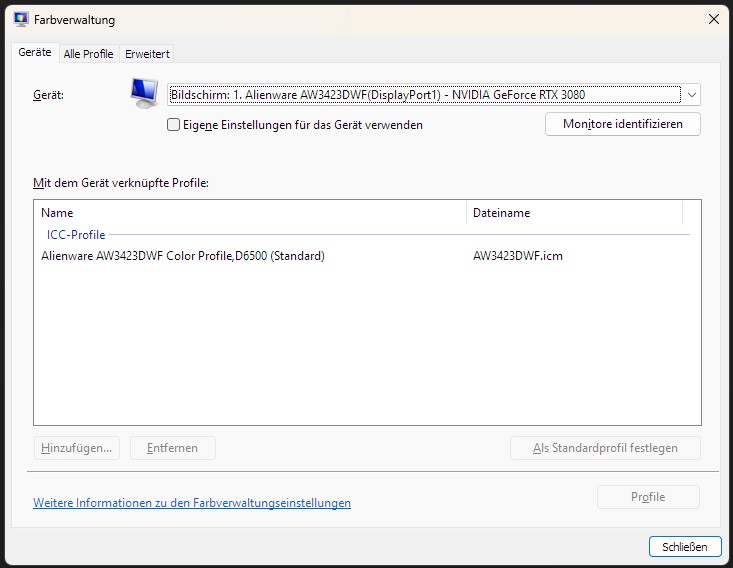
Task: Click the Schließen button
Action: pos(685,546)
